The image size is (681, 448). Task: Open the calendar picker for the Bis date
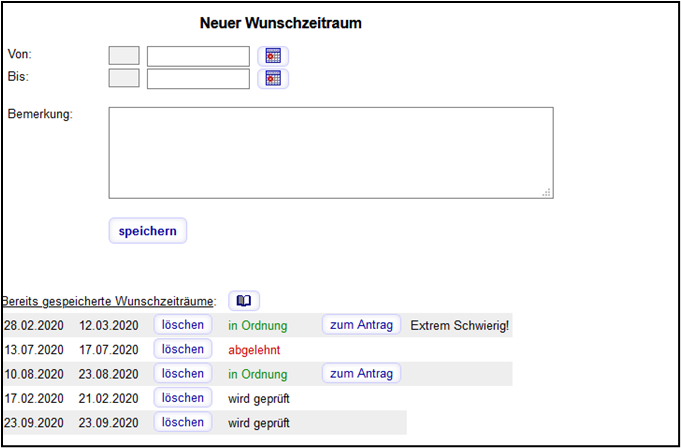click(273, 79)
